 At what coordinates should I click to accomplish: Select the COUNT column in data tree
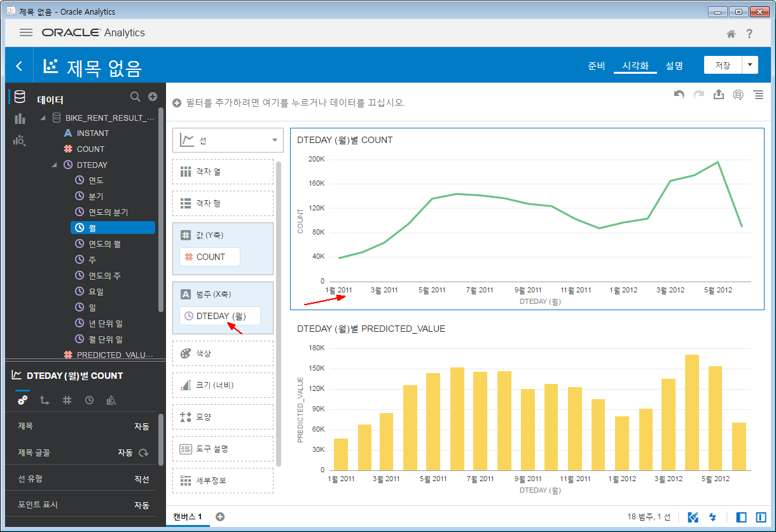click(x=90, y=149)
